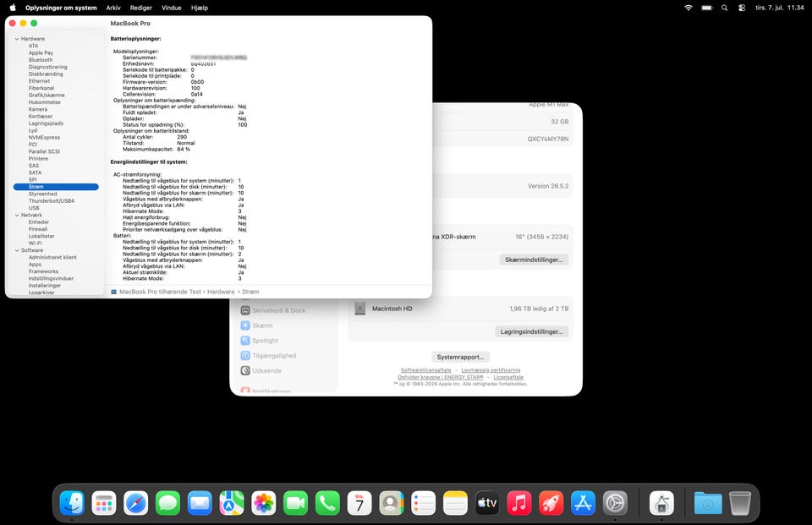Viewport: 812px width, 525px height.
Task: Open the Softwarelicensaftale link
Action: point(425,370)
